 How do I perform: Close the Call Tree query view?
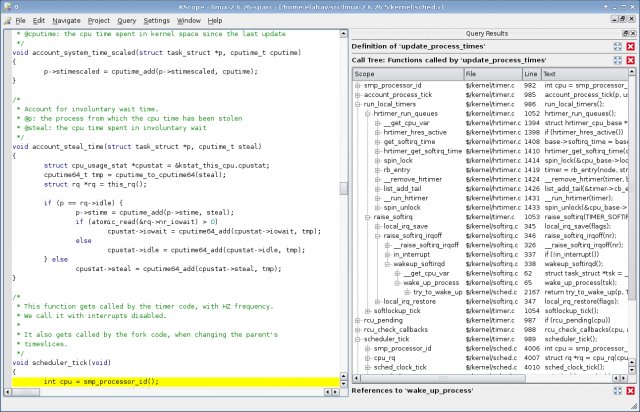coord(630,60)
